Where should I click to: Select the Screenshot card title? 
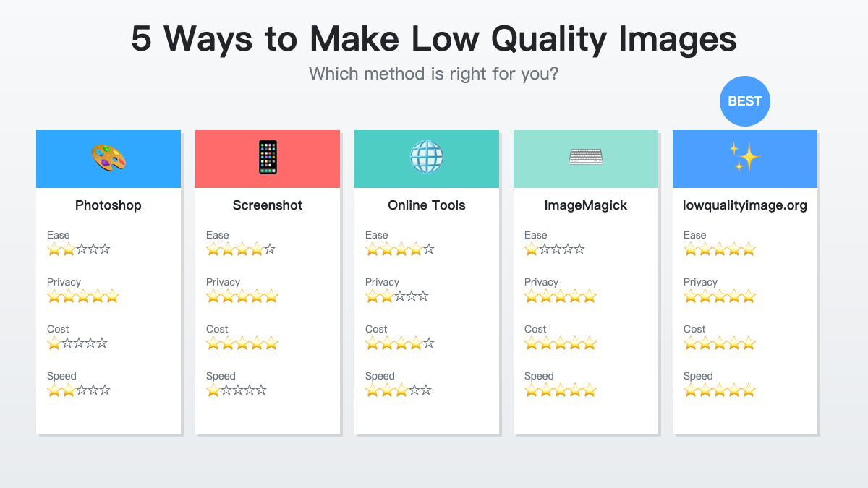(268, 205)
